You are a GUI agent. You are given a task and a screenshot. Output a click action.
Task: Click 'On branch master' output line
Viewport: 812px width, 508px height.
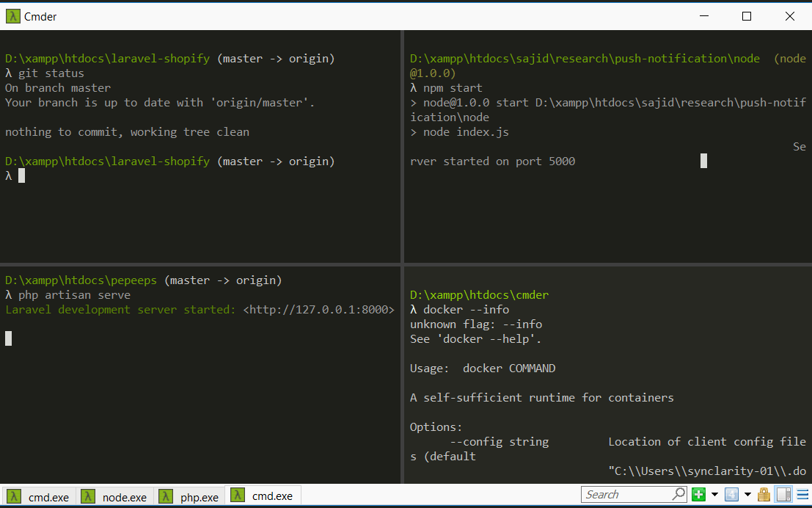[x=58, y=88]
